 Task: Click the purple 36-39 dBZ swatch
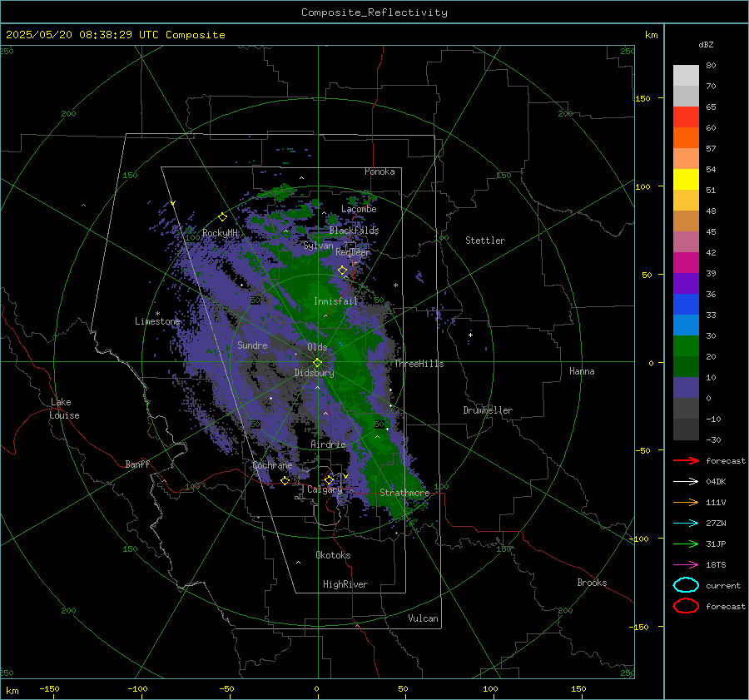(686, 283)
